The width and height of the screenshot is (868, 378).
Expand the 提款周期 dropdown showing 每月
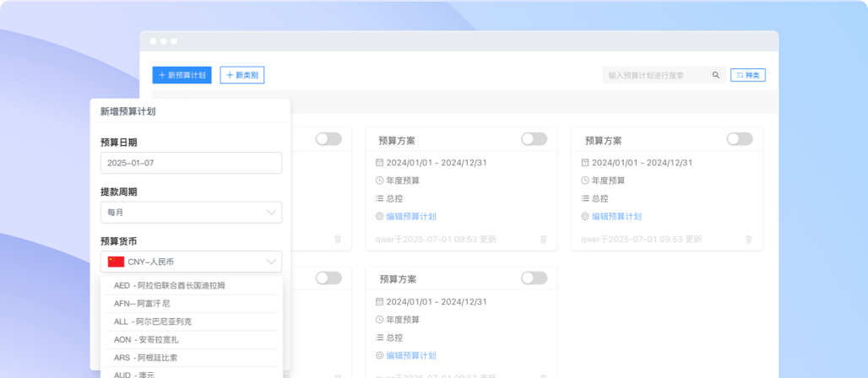tap(191, 213)
